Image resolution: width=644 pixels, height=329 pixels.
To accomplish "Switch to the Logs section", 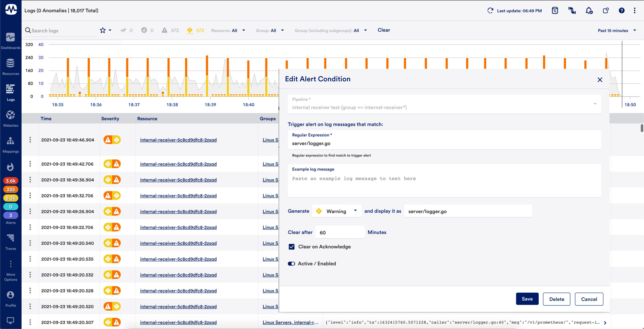I will [11, 93].
